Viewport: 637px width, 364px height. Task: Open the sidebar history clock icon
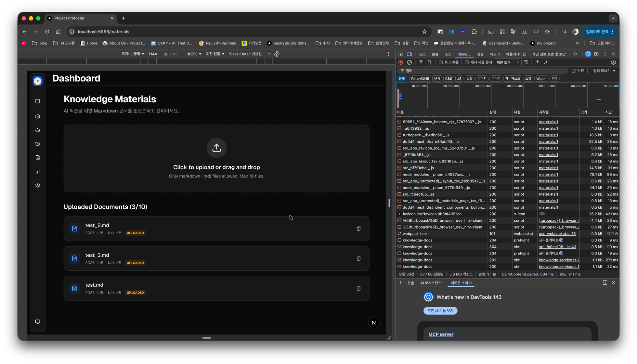[38, 144]
